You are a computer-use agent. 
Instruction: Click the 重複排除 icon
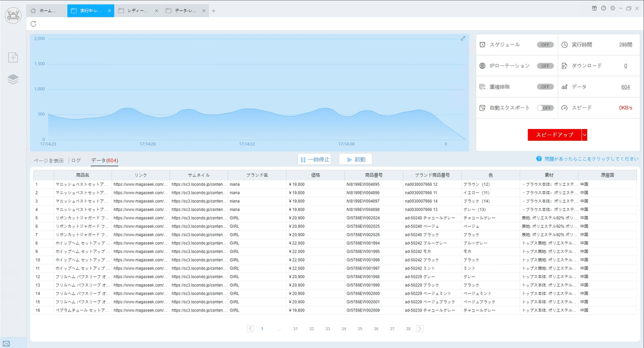(482, 86)
